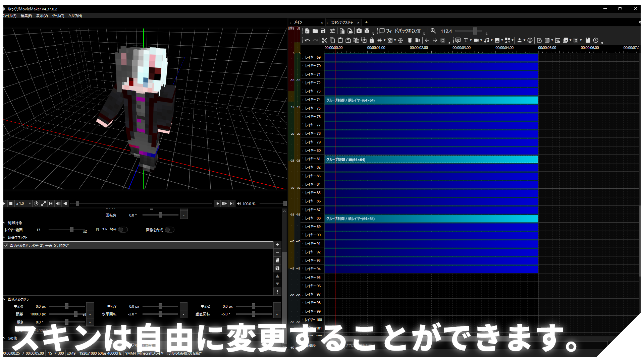Click the Undo icon
Screen dimensions: 644x362
click(307, 40)
